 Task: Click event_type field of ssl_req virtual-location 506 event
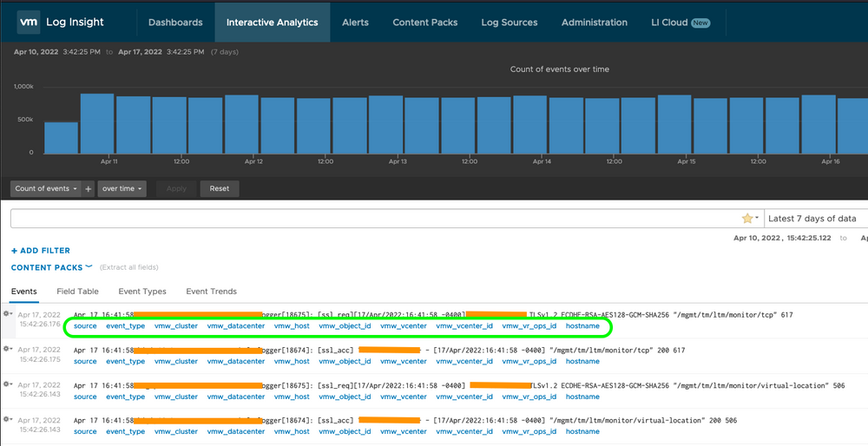click(x=126, y=397)
